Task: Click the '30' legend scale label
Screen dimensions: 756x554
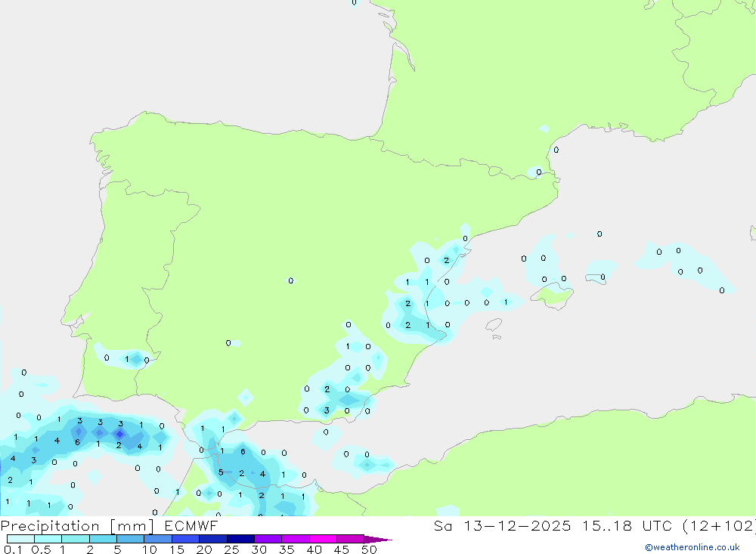Action: (x=259, y=549)
